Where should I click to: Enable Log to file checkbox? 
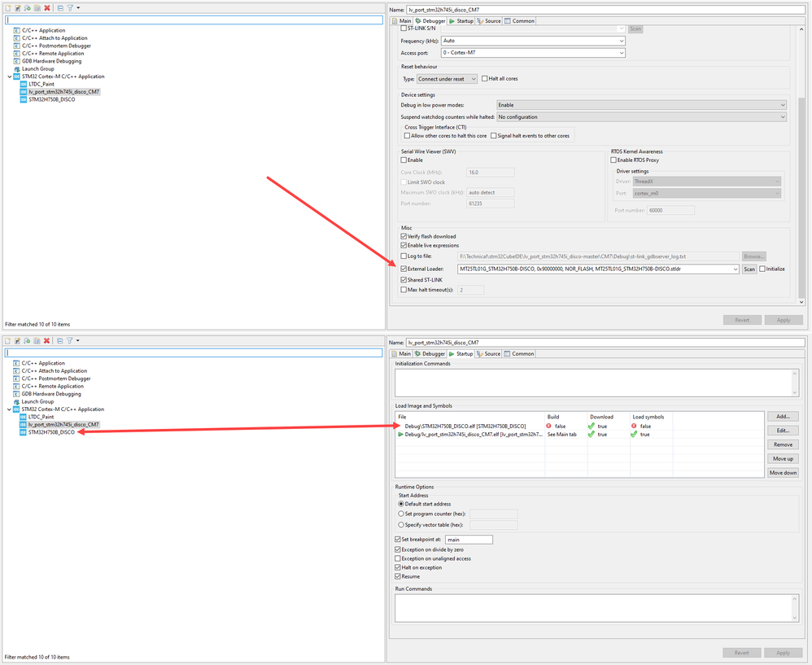(x=404, y=256)
